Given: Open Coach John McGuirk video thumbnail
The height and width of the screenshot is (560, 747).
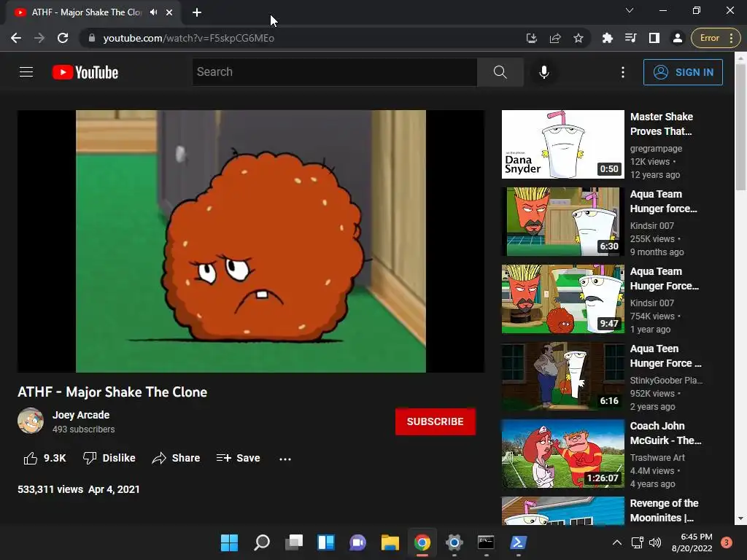Looking at the screenshot, I should coord(562,454).
